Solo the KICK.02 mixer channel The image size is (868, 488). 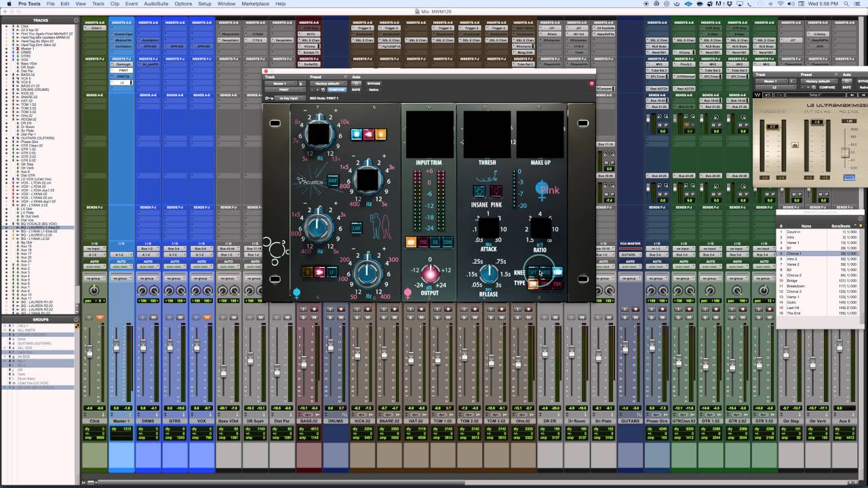pos(355,317)
